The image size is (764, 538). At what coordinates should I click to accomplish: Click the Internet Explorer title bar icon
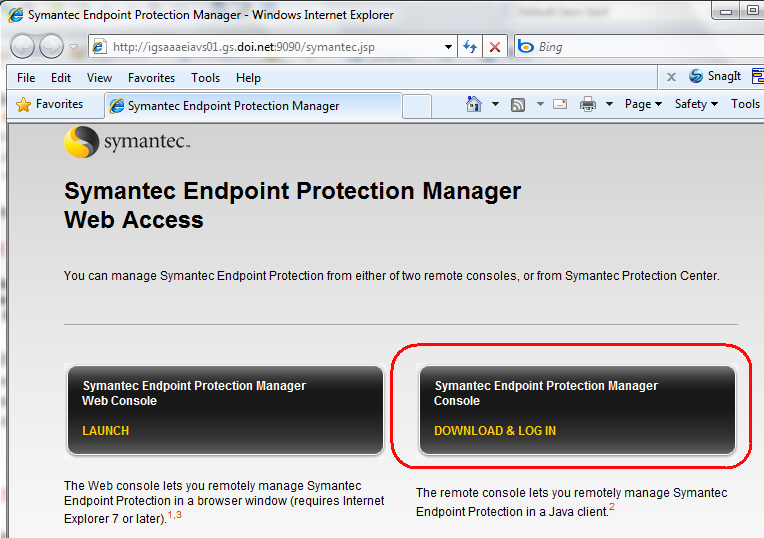[x=16, y=15]
